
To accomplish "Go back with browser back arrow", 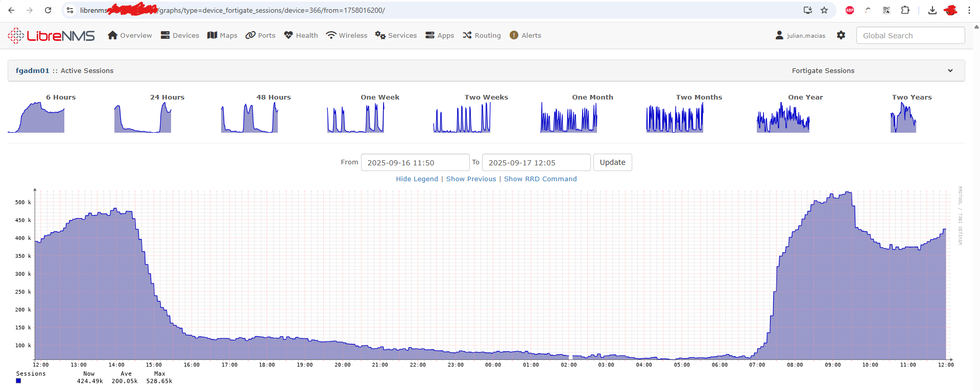I will point(11,10).
